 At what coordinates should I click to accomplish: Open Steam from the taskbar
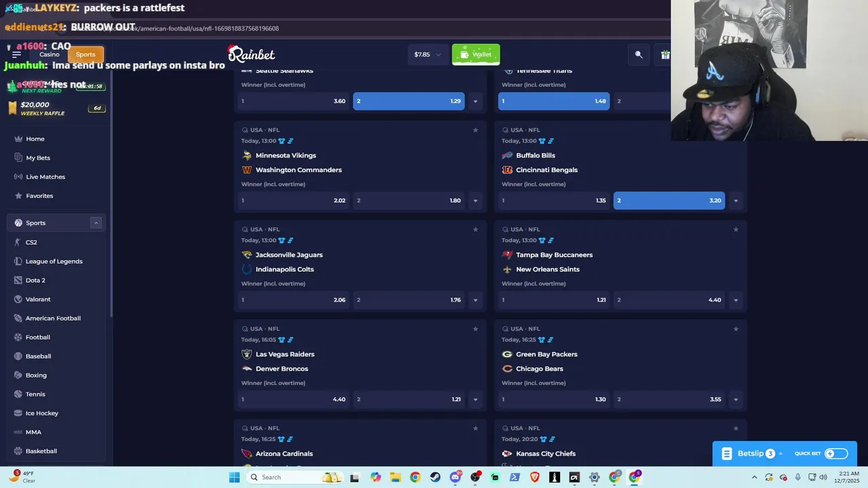pyautogui.click(x=435, y=477)
